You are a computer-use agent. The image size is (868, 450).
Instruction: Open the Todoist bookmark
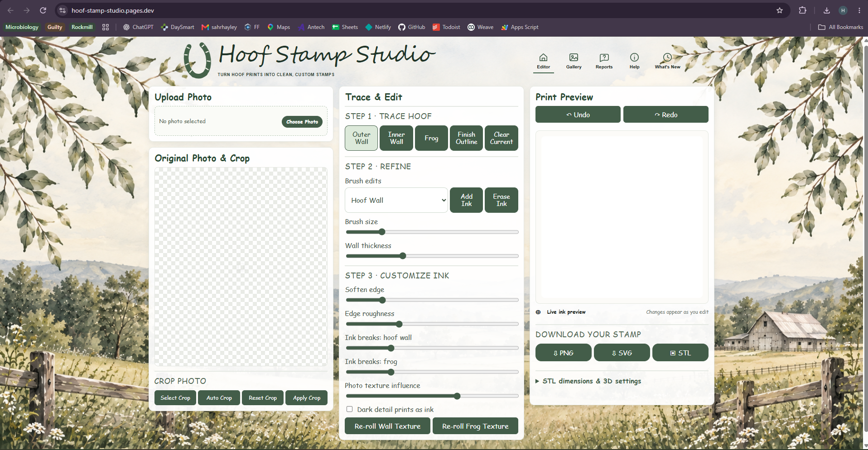(x=446, y=27)
